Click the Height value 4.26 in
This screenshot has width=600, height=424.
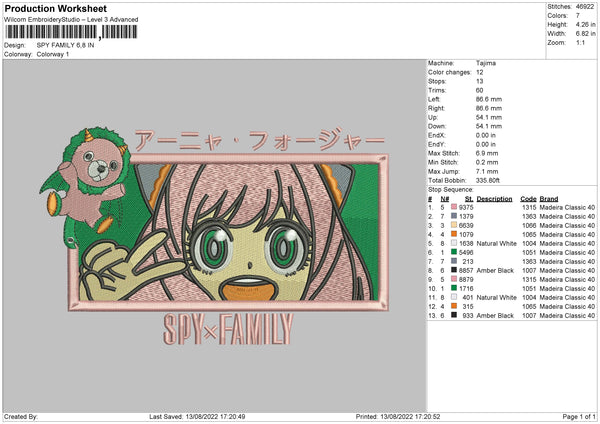pos(585,24)
